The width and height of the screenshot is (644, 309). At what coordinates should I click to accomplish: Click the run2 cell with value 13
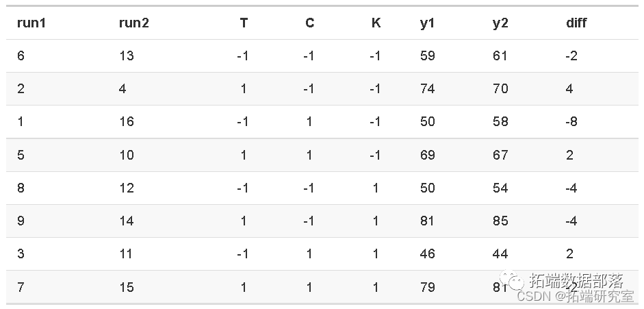[x=127, y=55]
